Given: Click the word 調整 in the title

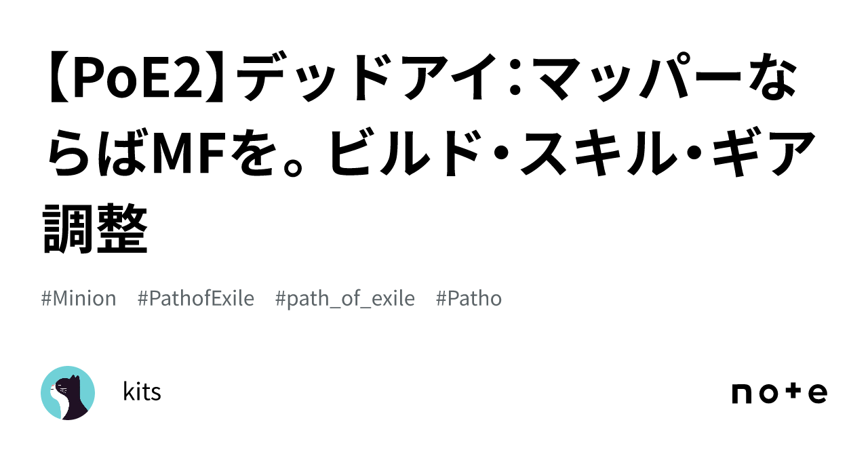Looking at the screenshot, I should click(x=95, y=229).
